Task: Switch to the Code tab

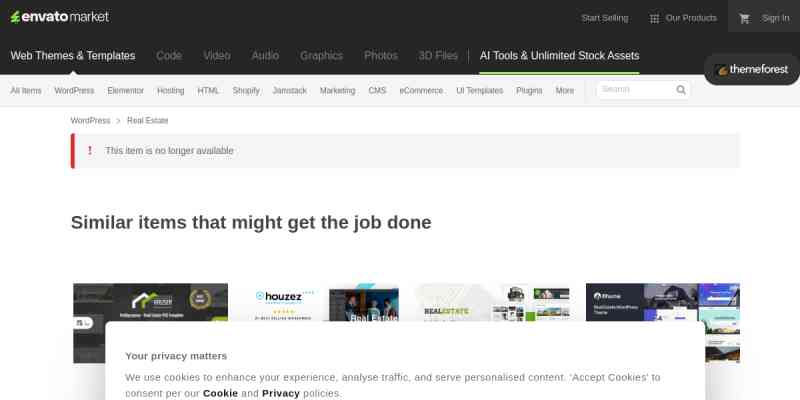Action: pyautogui.click(x=169, y=56)
